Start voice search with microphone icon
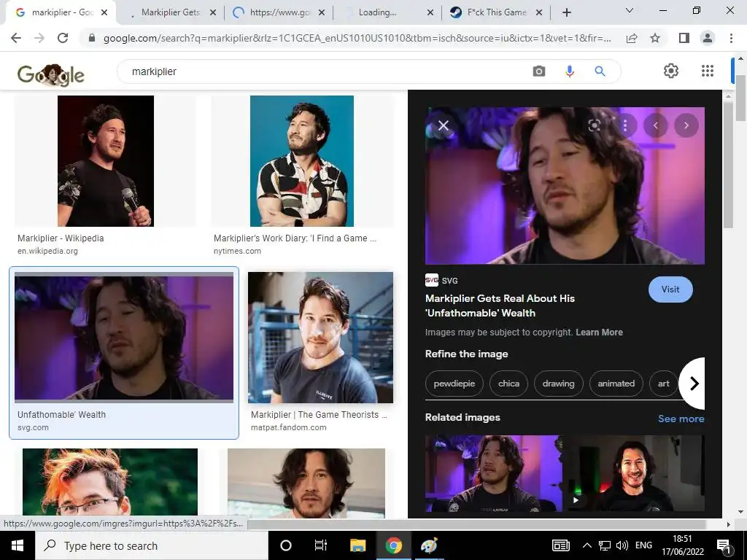The image size is (747, 560). click(569, 71)
